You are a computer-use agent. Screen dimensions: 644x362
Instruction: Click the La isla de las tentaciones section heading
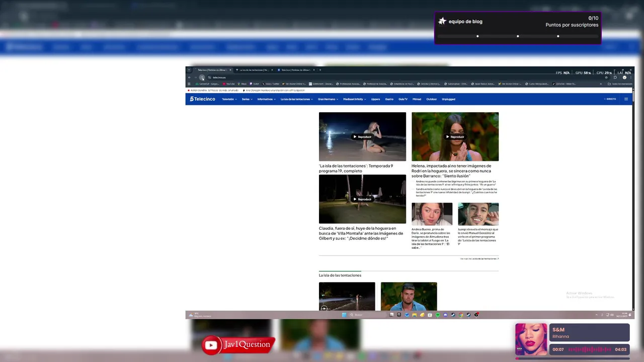(340, 275)
